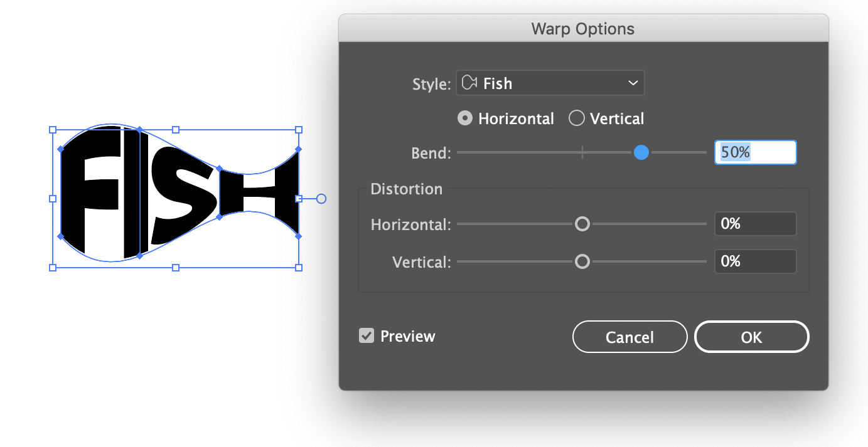
Task: Click the Horizontal distortion value field
Action: [x=755, y=224]
